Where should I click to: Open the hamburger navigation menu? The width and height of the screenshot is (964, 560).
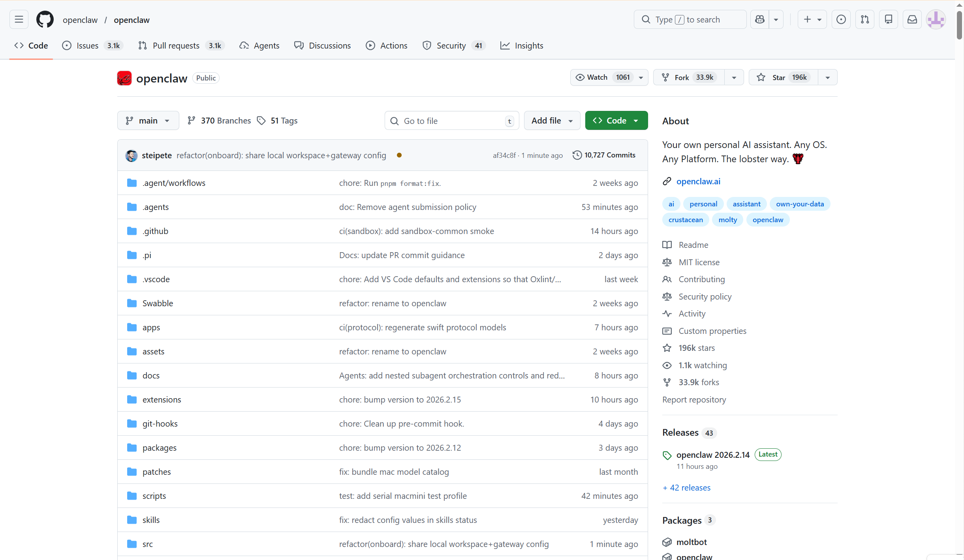pos(19,19)
